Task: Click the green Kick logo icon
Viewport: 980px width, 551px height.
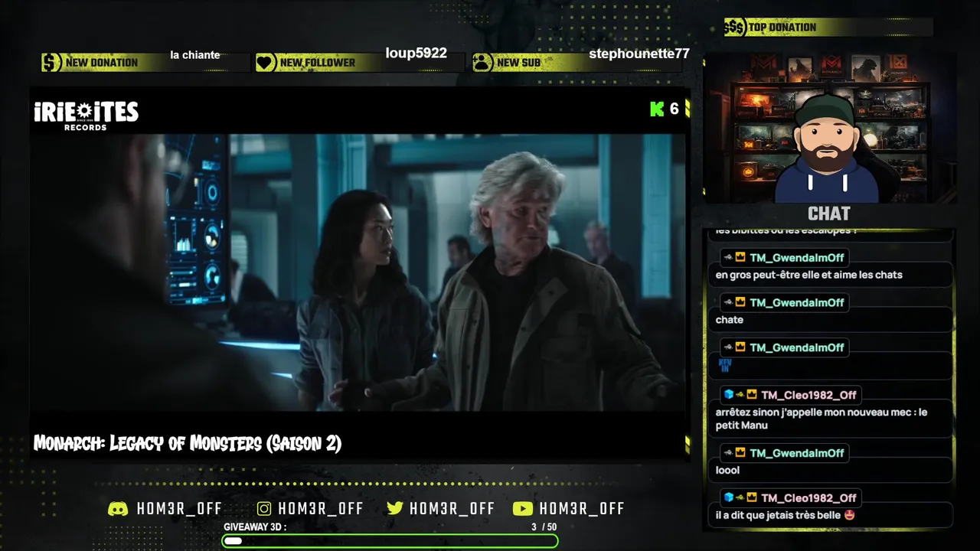Action: tap(657, 109)
